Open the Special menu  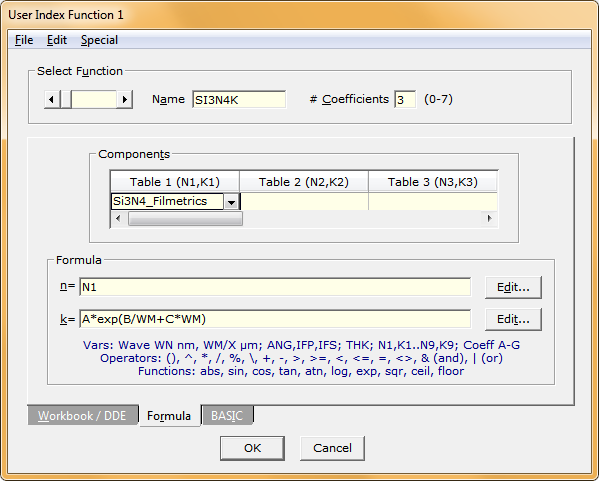(x=99, y=40)
